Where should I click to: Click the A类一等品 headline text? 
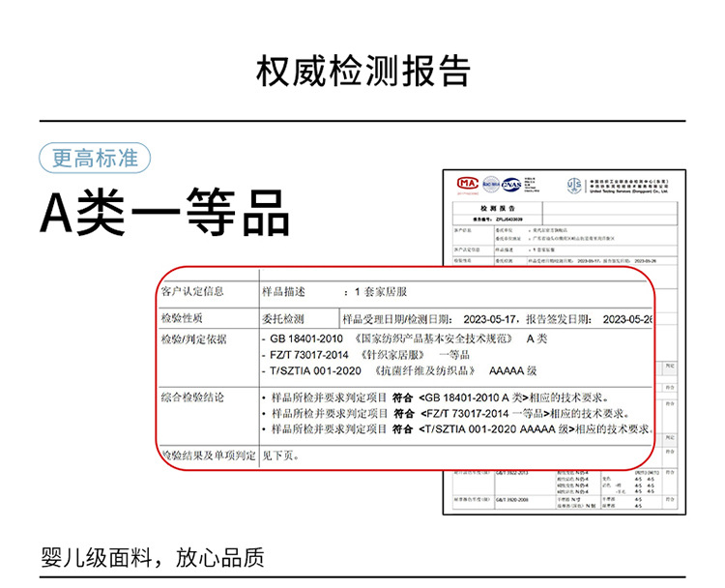click(x=165, y=213)
